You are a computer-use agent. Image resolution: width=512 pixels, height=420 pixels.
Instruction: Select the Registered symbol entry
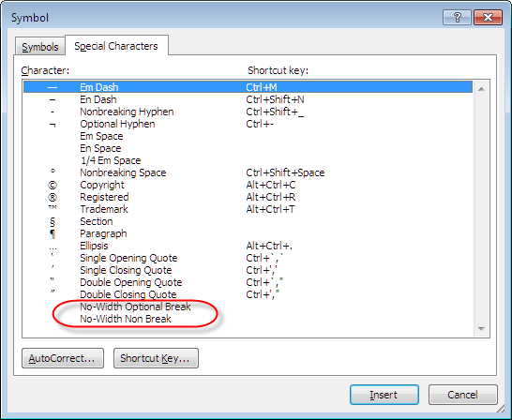coord(248,197)
